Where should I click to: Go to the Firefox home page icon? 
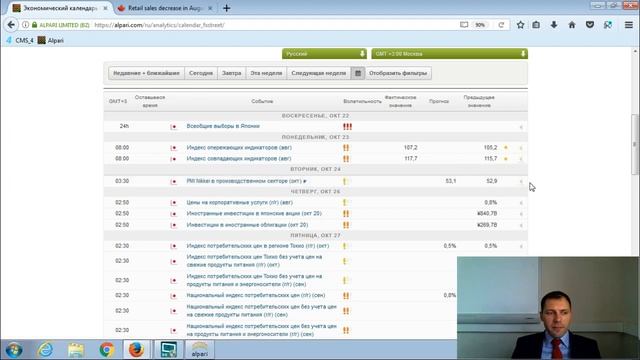tap(572, 25)
